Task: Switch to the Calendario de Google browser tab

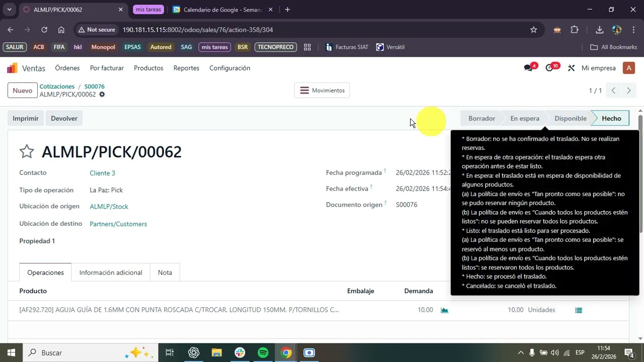Action: pyautogui.click(x=222, y=10)
